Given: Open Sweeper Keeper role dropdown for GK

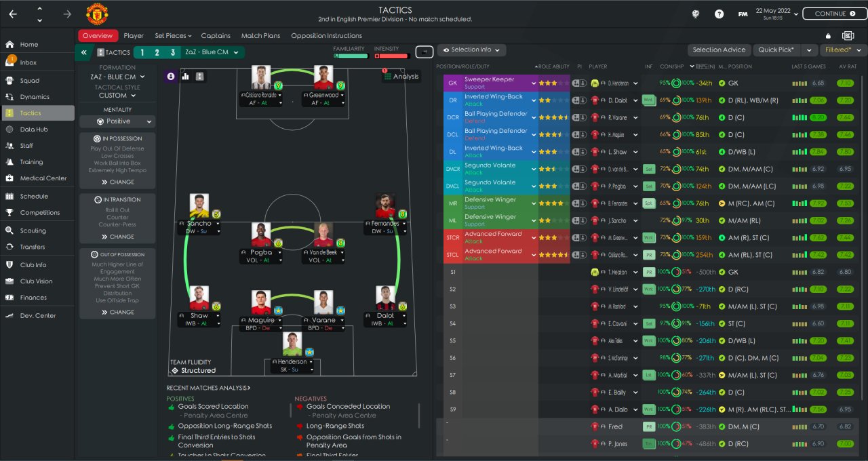Looking at the screenshot, I should 534,83.
